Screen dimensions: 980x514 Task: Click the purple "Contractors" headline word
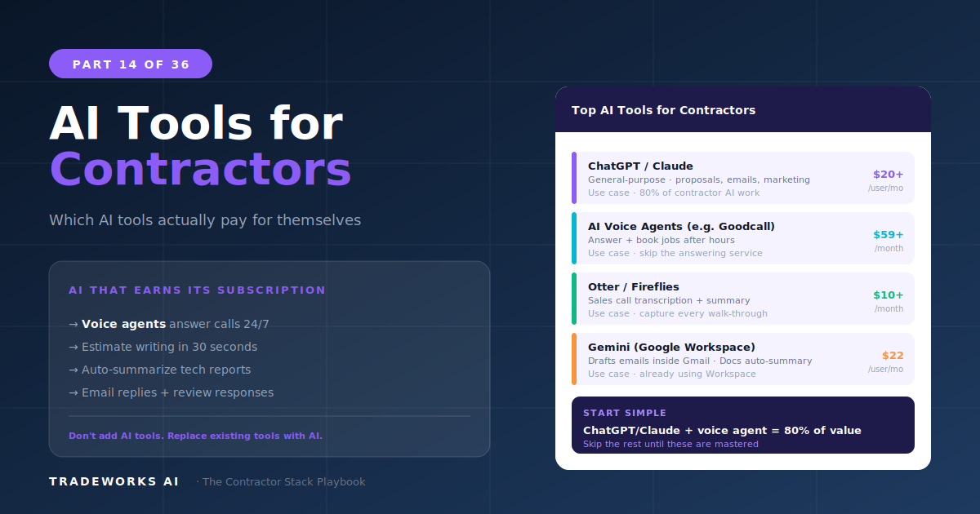point(200,170)
